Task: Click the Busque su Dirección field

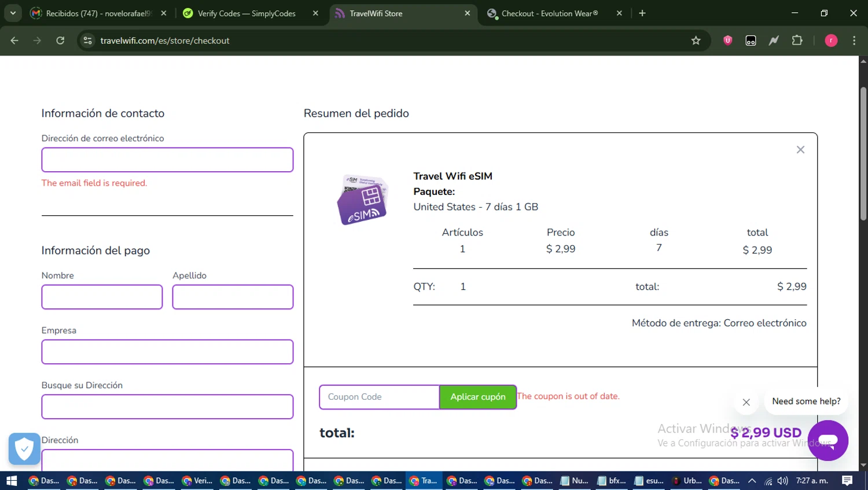Action: 167,407
